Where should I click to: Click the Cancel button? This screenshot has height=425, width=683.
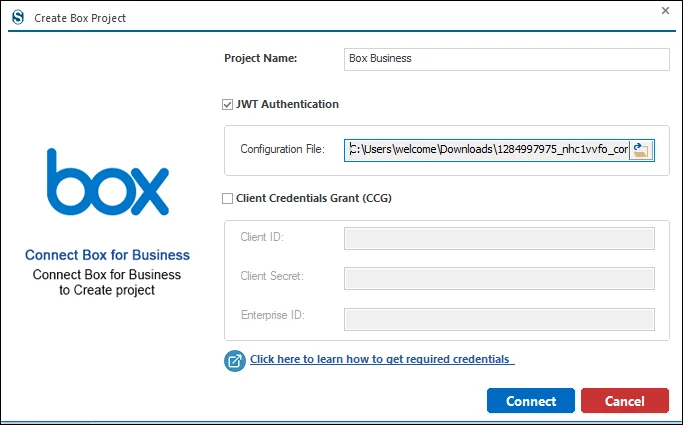click(625, 401)
